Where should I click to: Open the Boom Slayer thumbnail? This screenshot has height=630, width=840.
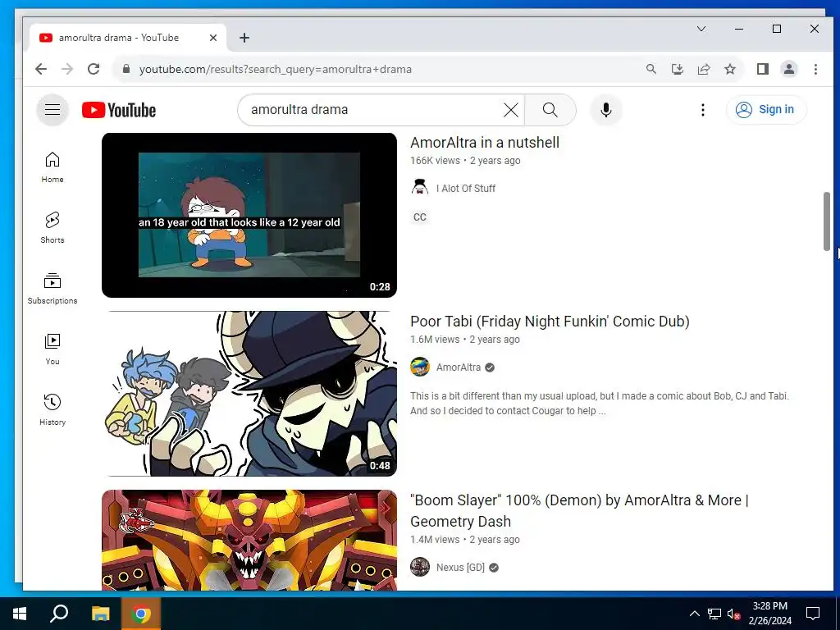tap(249, 540)
